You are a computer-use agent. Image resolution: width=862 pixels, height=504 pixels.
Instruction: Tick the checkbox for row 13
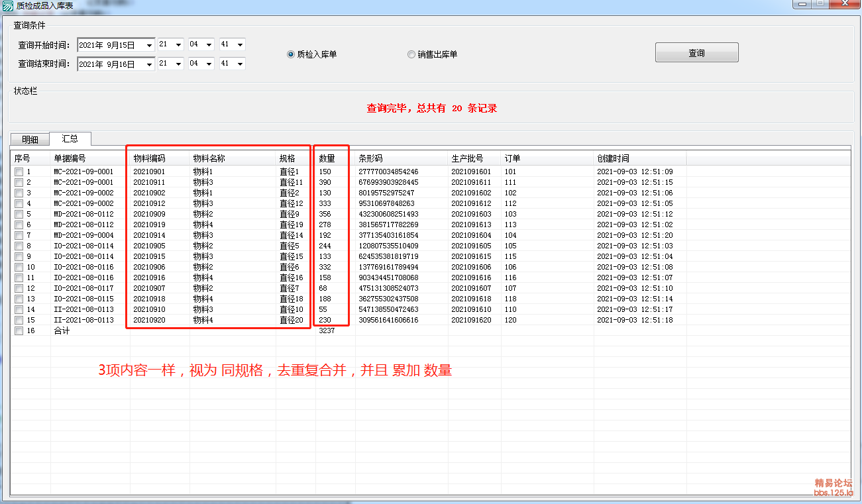tap(19, 299)
